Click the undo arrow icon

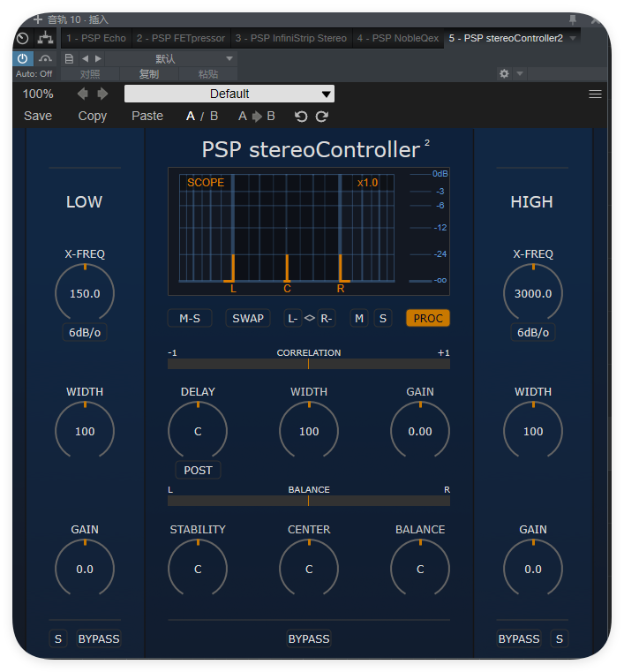pos(301,117)
